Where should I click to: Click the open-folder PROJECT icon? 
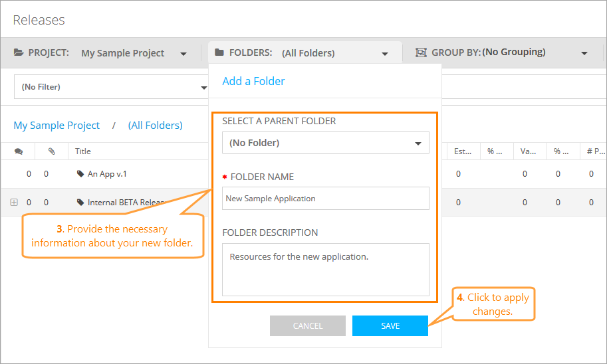[19, 52]
